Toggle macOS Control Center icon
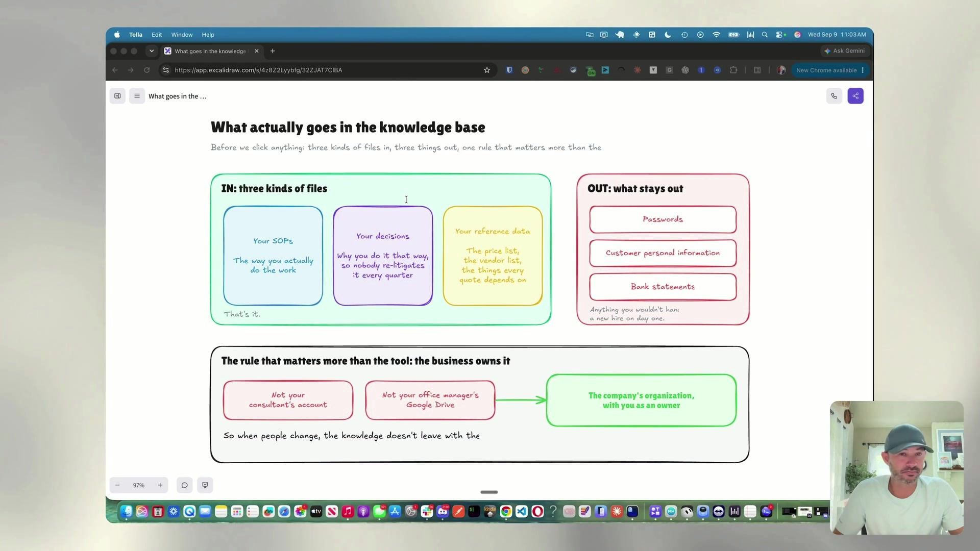This screenshot has width=980, height=551. click(x=780, y=35)
